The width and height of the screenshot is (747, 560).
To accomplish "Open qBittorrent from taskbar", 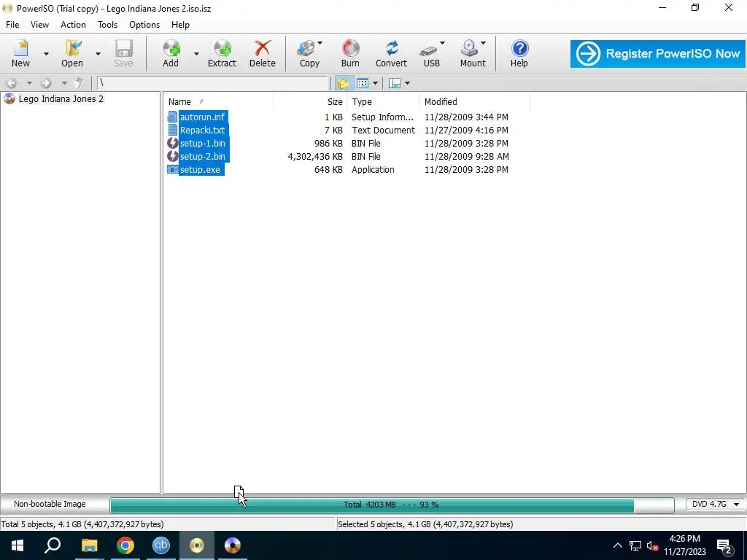I will [x=161, y=545].
